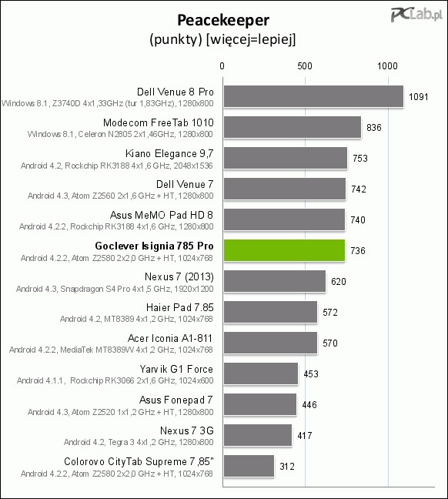Click the Asus MeMO Pad HD 8 label
This screenshot has height=499, width=448.
tap(162, 215)
